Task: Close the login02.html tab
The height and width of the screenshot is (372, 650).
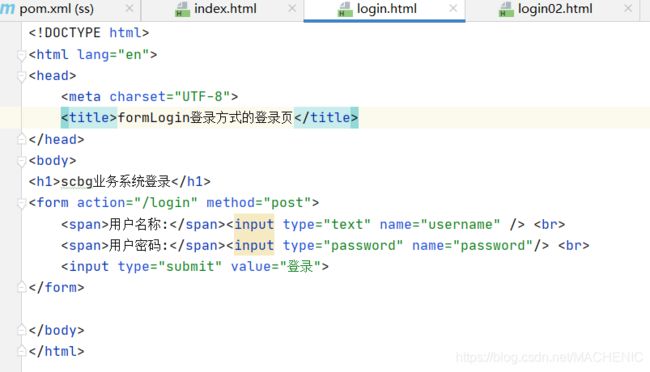Action: click(x=628, y=8)
